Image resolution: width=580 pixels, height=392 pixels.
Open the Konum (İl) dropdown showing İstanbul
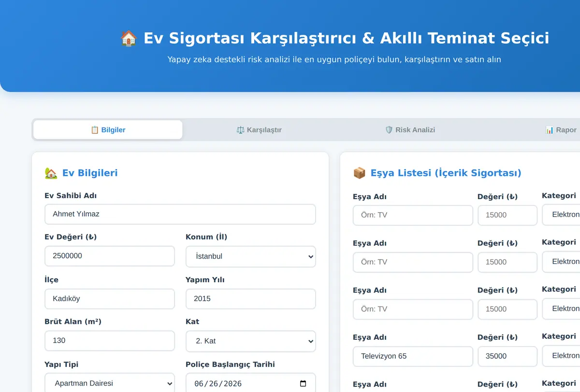251,256
